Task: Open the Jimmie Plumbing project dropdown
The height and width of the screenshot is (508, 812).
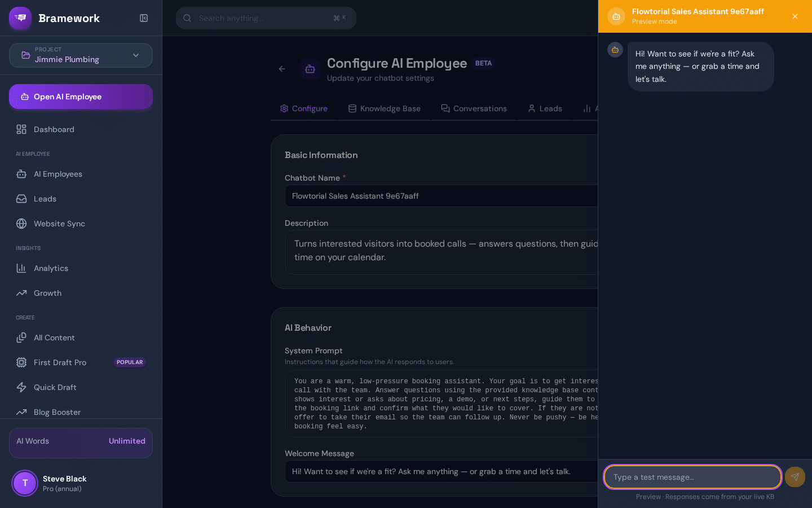Action: point(81,55)
